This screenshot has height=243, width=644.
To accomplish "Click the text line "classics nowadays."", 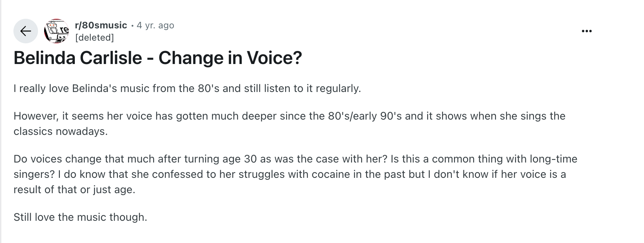I will tap(61, 131).
